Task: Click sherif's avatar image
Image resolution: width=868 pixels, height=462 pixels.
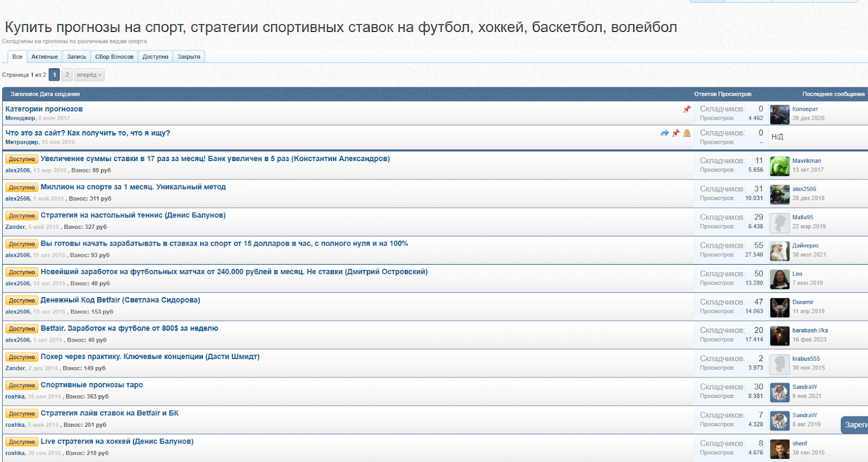Action: [780, 448]
